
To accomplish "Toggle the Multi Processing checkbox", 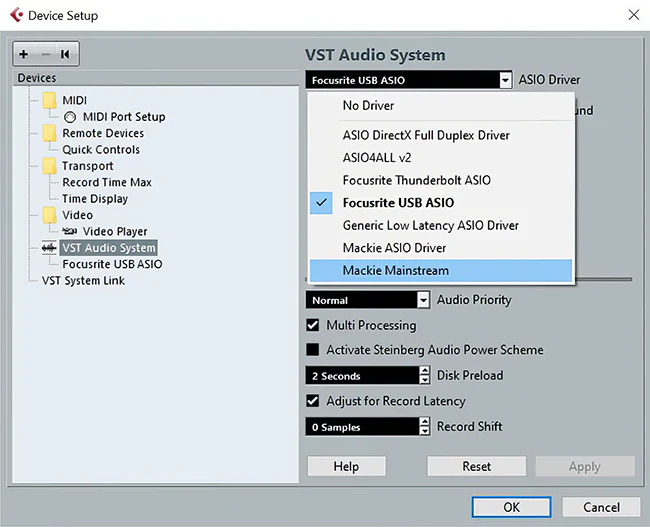I will click(313, 325).
